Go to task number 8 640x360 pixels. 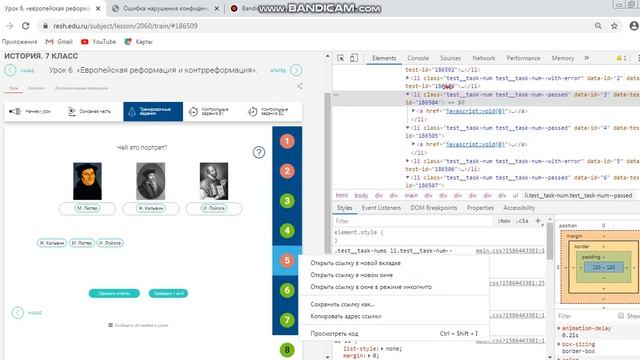[x=287, y=350]
